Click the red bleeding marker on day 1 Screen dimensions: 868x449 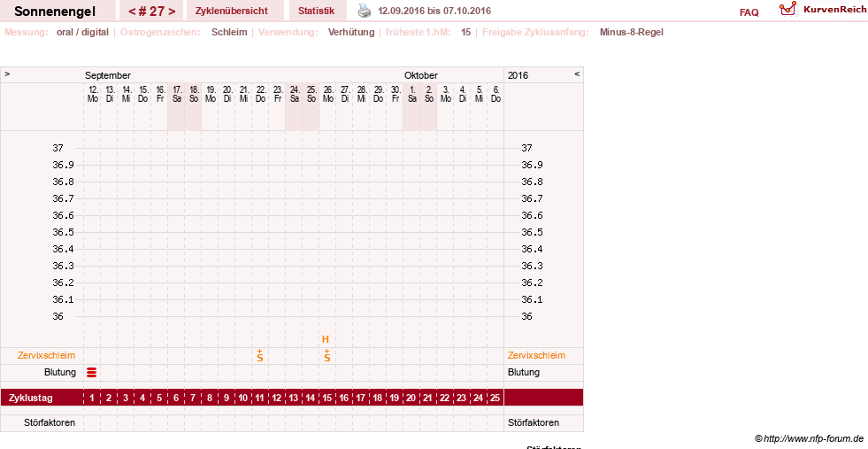coord(92,373)
